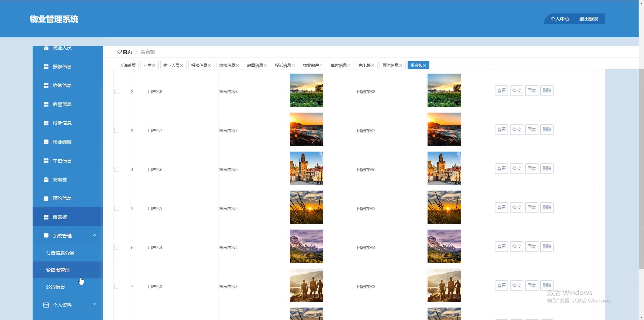Close the 充电桩 tab using its X
The image size is (644, 320).
(373, 66)
